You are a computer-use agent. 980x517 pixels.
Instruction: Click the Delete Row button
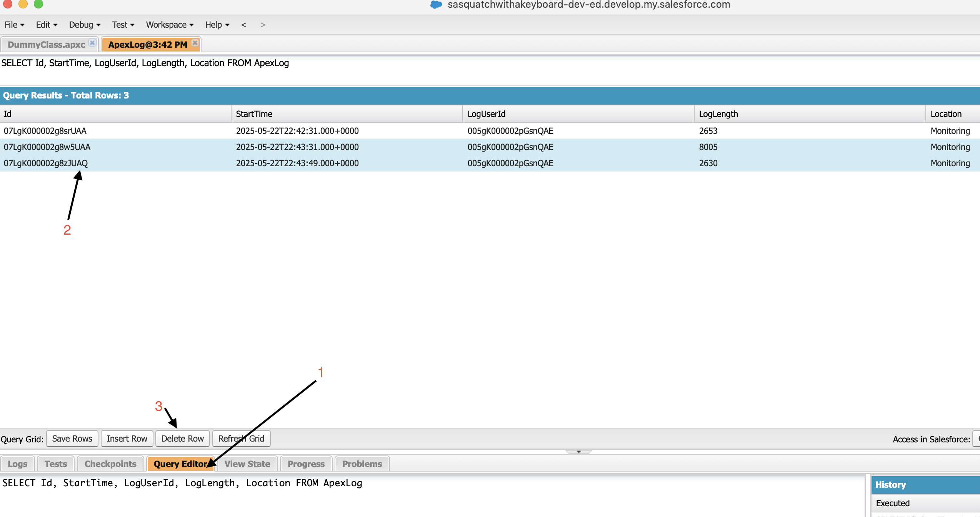182,439
